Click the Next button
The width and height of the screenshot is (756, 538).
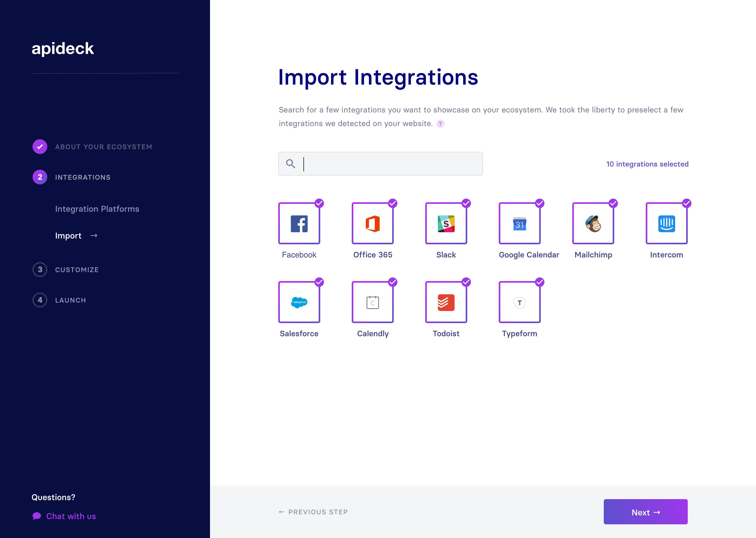[645, 512]
